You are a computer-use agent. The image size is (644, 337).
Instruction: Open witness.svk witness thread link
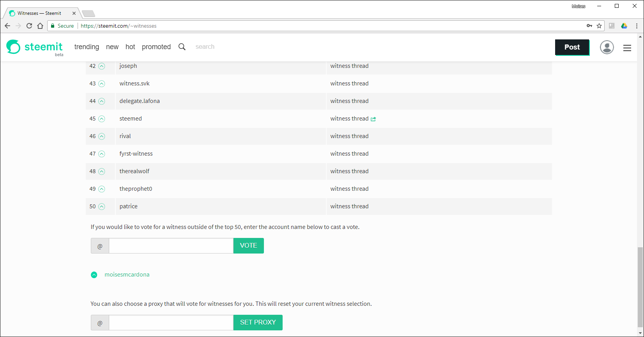point(349,83)
